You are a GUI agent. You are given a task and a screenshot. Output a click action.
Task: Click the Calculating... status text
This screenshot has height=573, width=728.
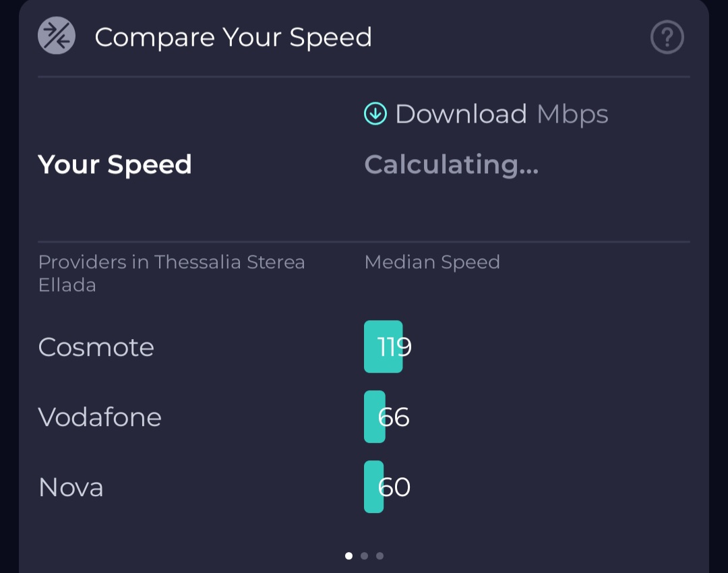click(451, 164)
